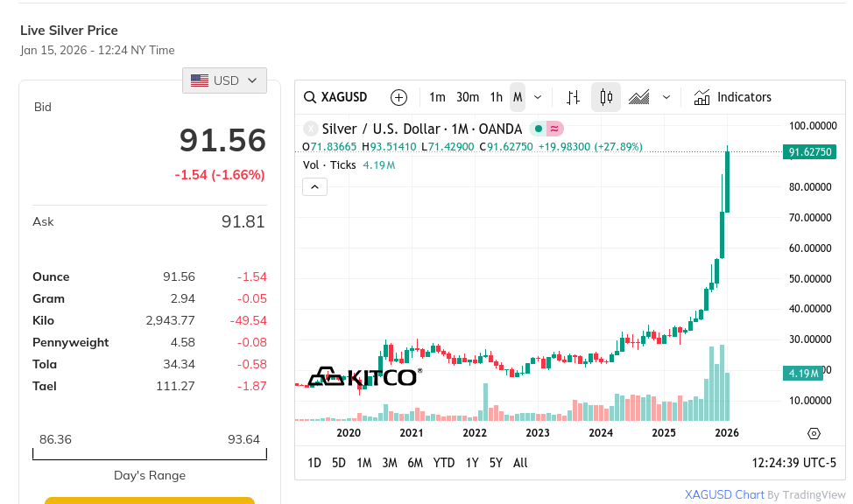This screenshot has width=853, height=504.
Task: Click the 91.62750 price label on the axis
Action: pos(810,151)
